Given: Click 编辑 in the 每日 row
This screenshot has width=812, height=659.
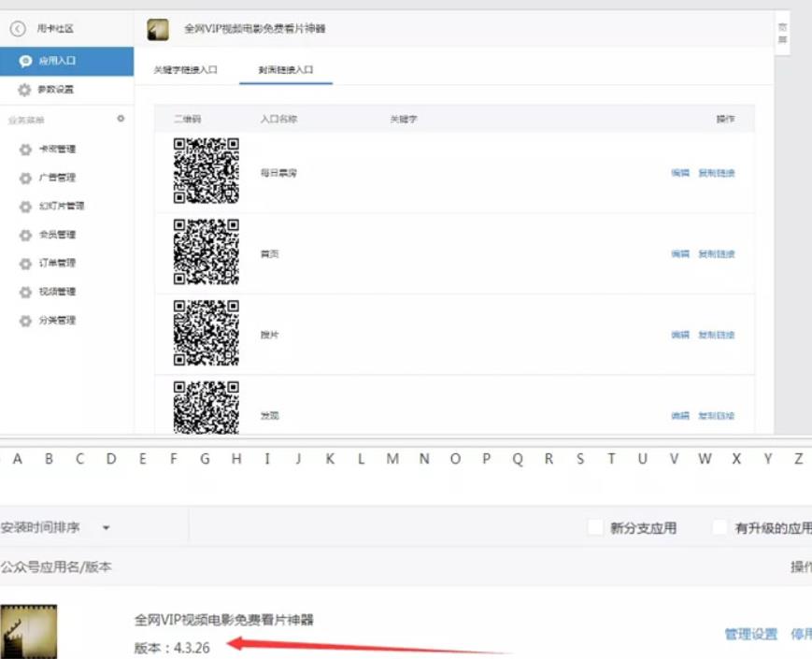Looking at the screenshot, I should coord(680,173).
